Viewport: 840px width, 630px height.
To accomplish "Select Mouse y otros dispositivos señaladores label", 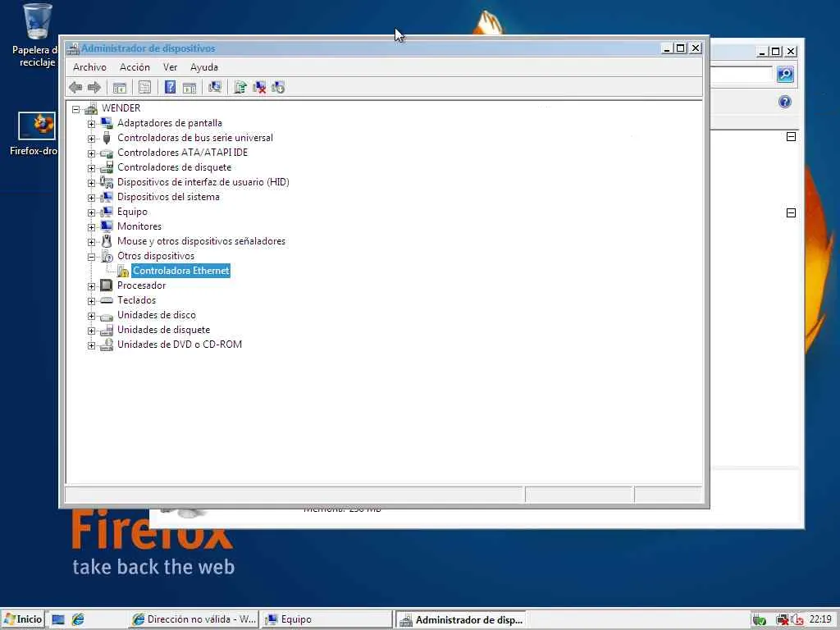I will (202, 241).
